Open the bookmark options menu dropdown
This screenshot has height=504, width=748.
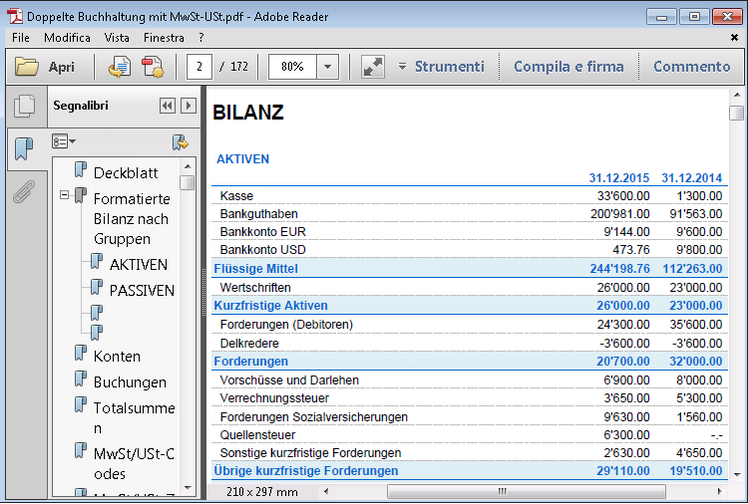click(x=64, y=142)
